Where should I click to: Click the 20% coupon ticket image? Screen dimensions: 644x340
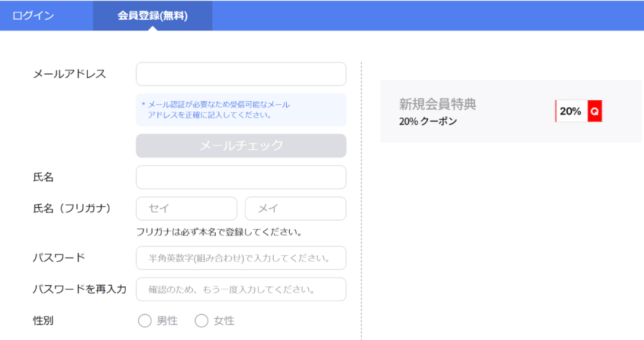pyautogui.click(x=578, y=111)
